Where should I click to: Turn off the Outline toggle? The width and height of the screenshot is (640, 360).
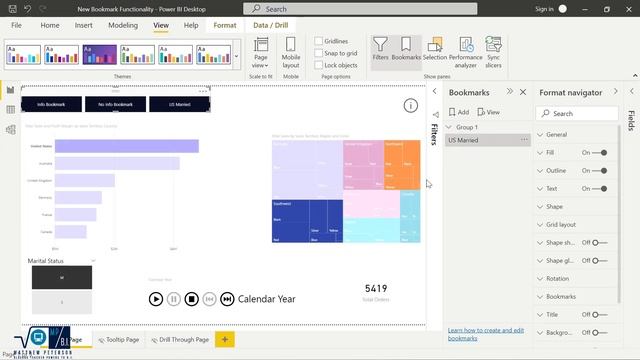point(600,171)
